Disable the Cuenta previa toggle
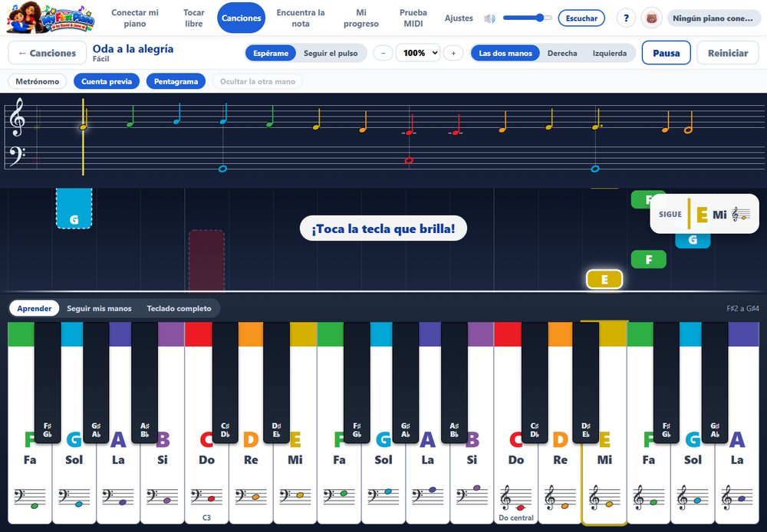The height and width of the screenshot is (532, 767). coord(107,81)
